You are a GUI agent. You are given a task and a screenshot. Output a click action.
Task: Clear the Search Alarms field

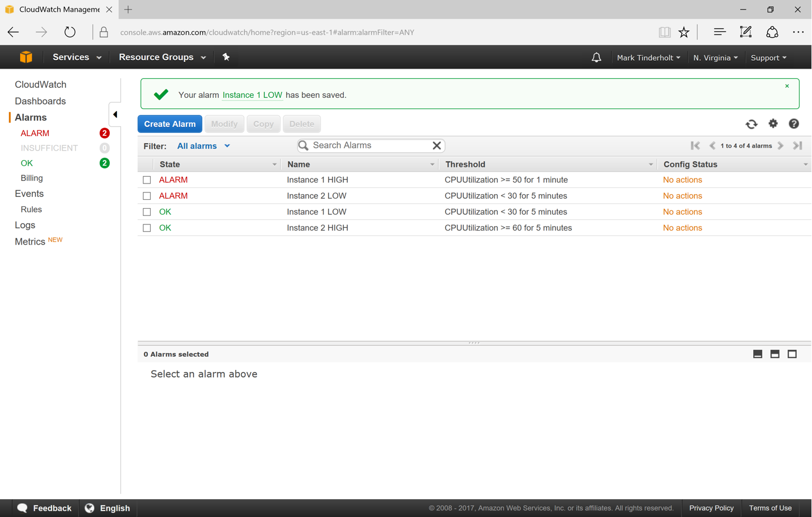(x=437, y=145)
